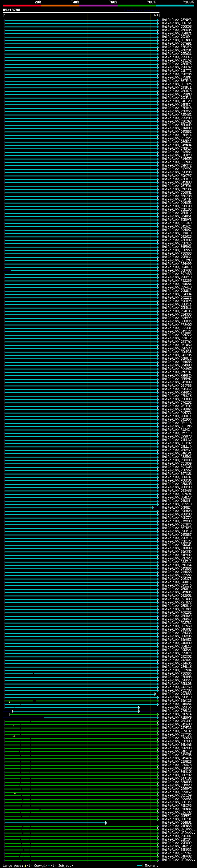
Task: Click the UniRef100_Q494K4 label
Action: pos(177,758)
